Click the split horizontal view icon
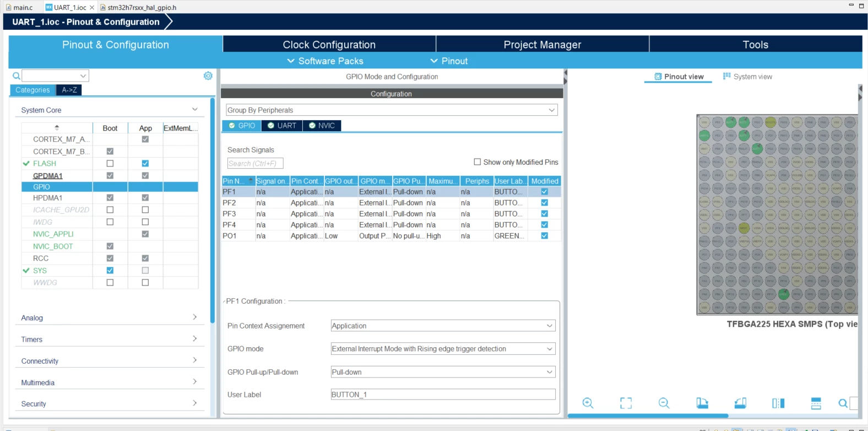 [x=816, y=403]
